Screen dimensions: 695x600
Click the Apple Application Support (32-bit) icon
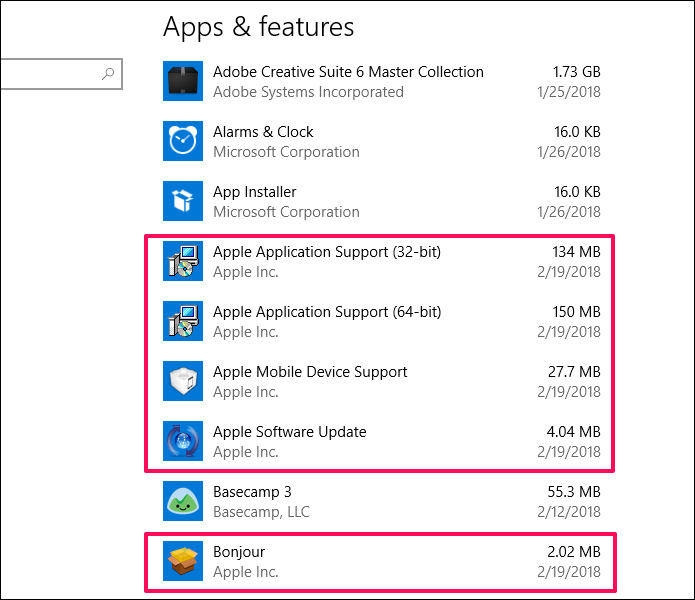click(183, 261)
